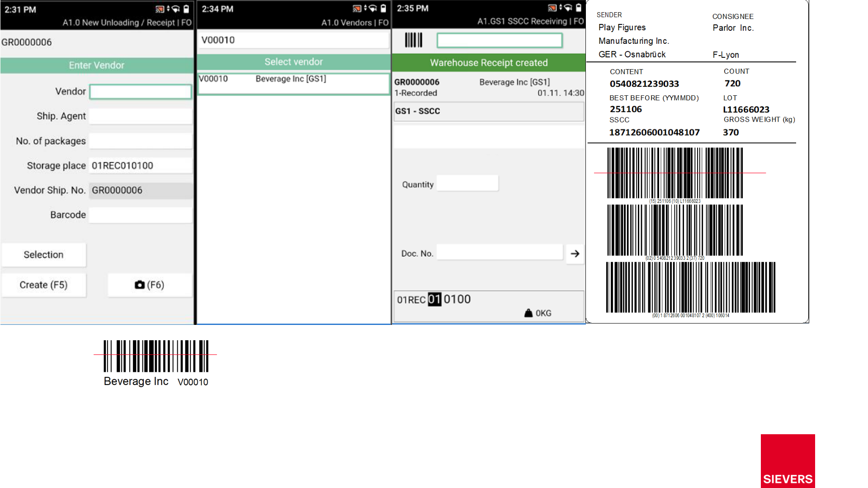Click the Ship. Agent input field

click(x=141, y=116)
